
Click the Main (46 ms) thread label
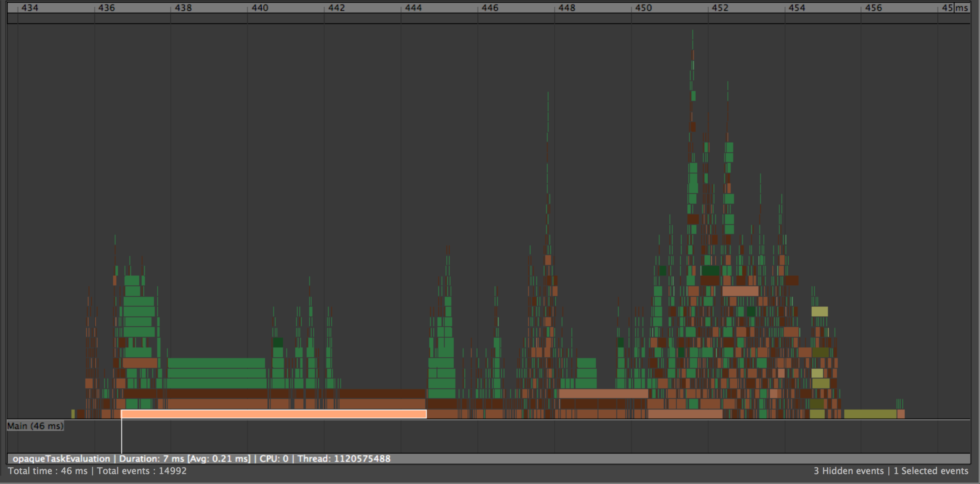pos(35,426)
